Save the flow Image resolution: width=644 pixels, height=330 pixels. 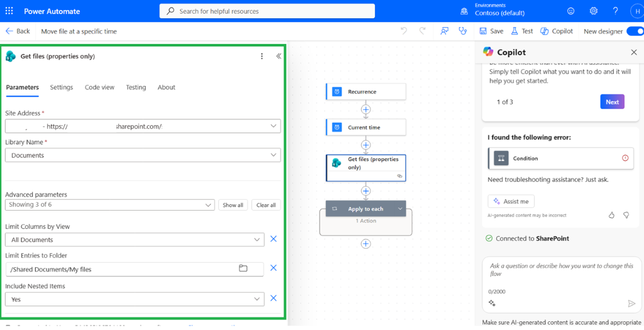tap(491, 31)
